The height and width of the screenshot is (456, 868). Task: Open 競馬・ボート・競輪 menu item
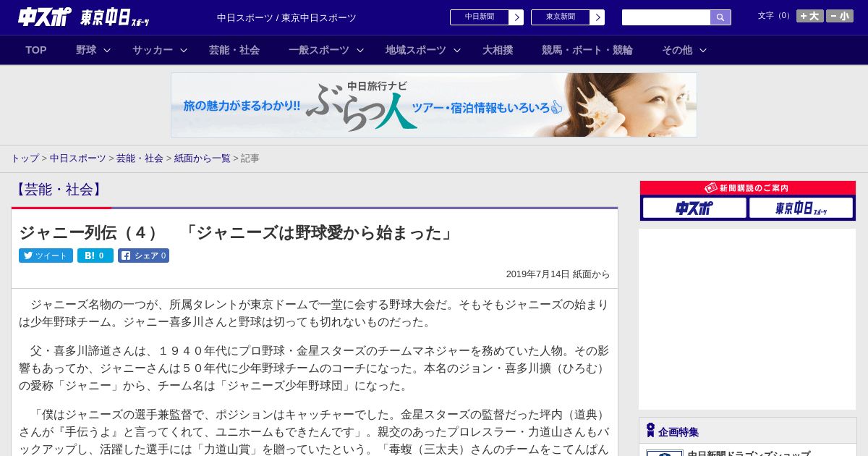coord(587,50)
